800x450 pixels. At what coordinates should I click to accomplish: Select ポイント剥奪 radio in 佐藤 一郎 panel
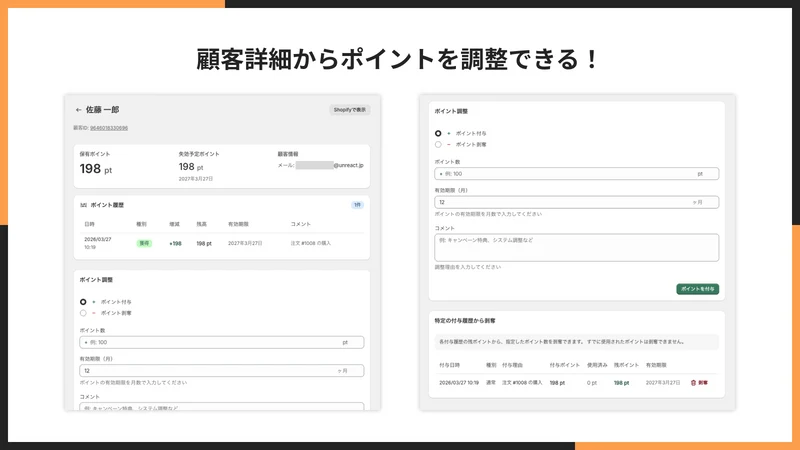click(x=83, y=313)
